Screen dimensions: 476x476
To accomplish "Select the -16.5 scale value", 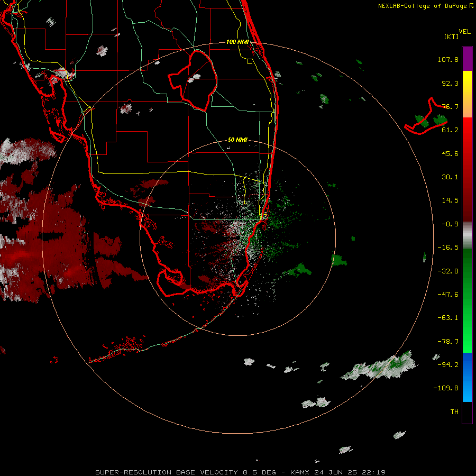I will [x=448, y=248].
